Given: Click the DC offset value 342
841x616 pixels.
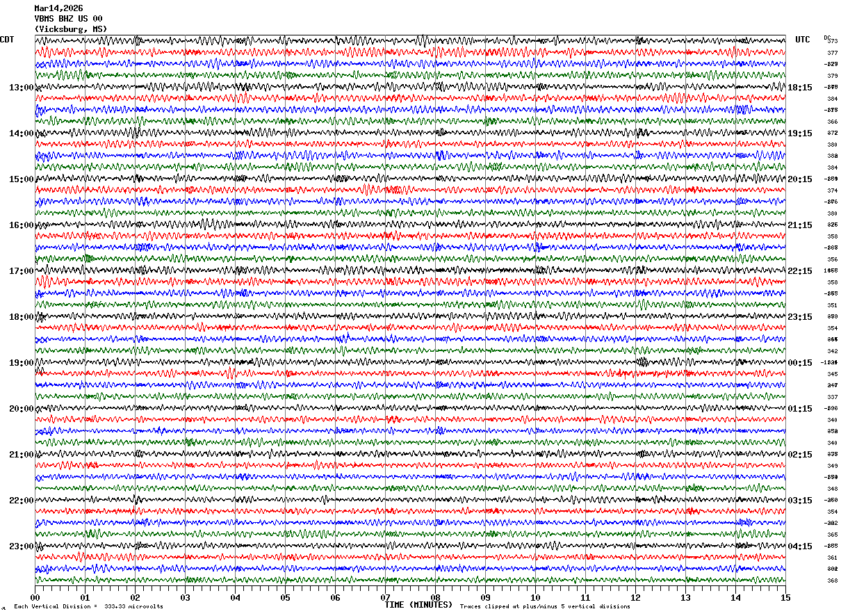Looking at the screenshot, I should click(832, 351).
